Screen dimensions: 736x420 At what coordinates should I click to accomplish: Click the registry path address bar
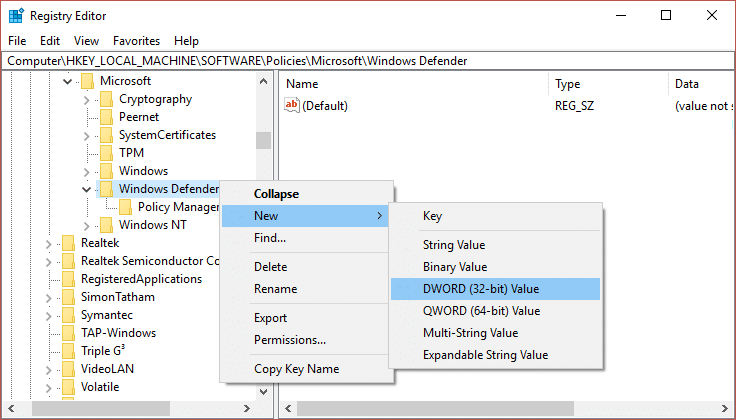click(368, 61)
